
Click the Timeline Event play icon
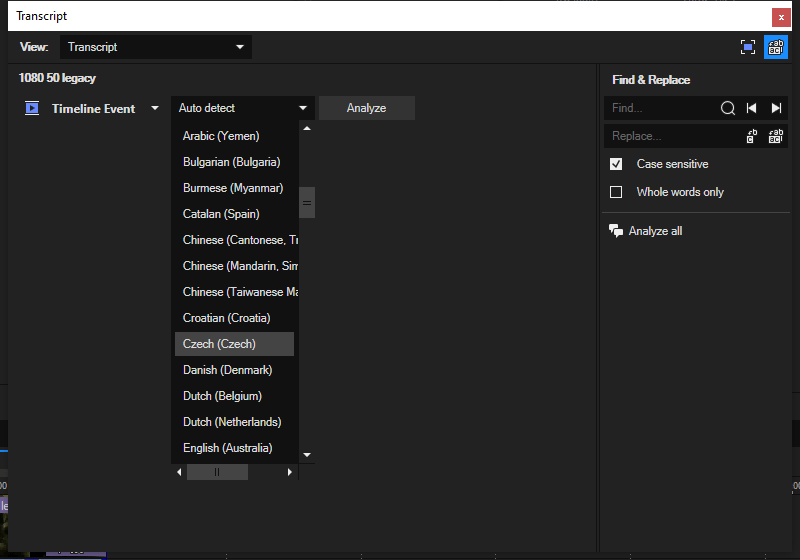point(32,108)
